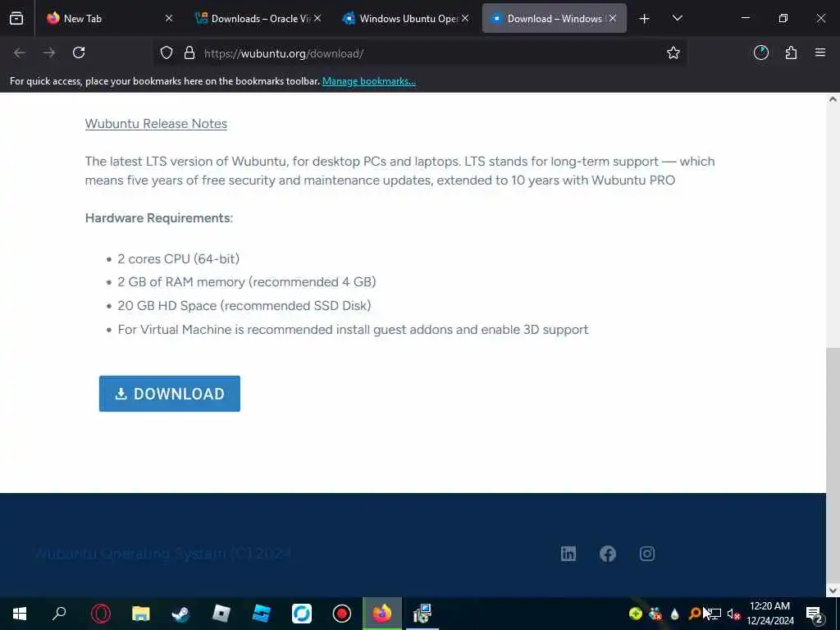Click the 2 cores CPU (64-bit) line
Viewport: 840px width, 630px height.
point(178,258)
